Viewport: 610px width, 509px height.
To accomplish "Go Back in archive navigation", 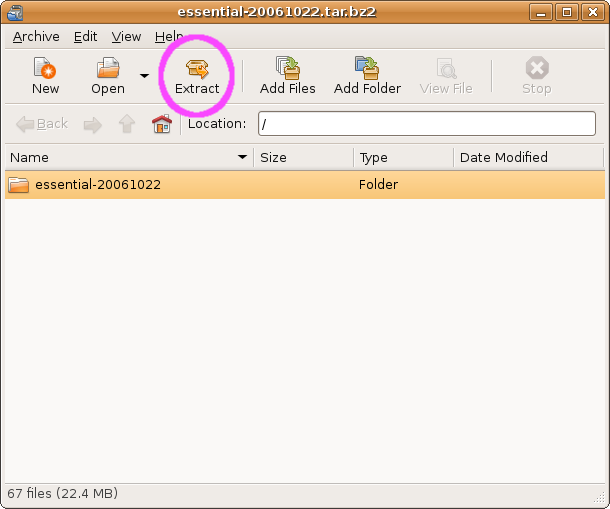I will 42,124.
